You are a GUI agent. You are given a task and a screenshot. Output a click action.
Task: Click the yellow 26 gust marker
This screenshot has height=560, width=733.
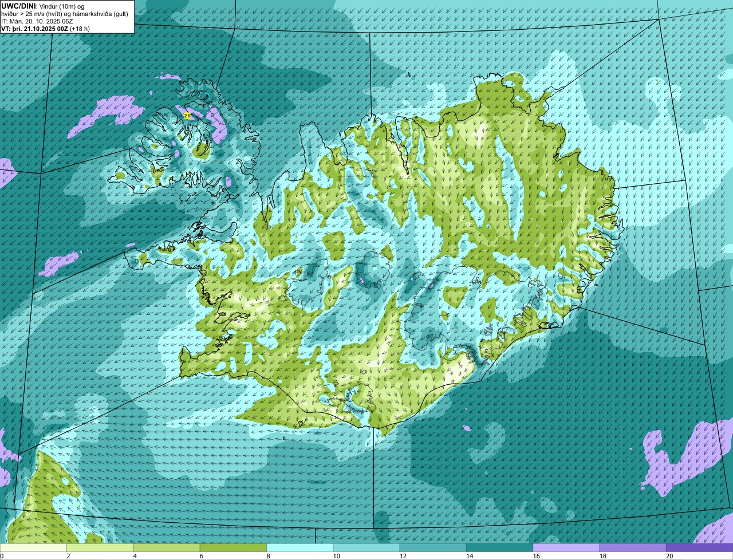pos(187,116)
